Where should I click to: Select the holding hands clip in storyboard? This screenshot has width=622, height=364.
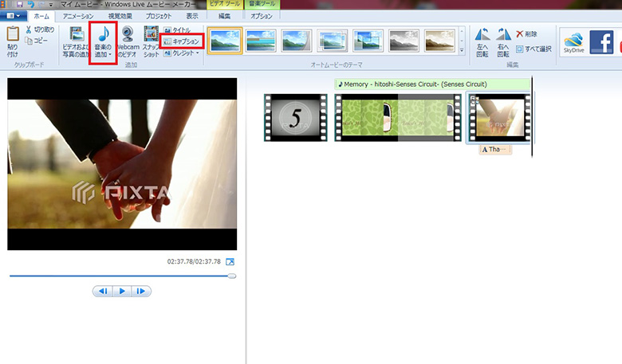(x=499, y=118)
